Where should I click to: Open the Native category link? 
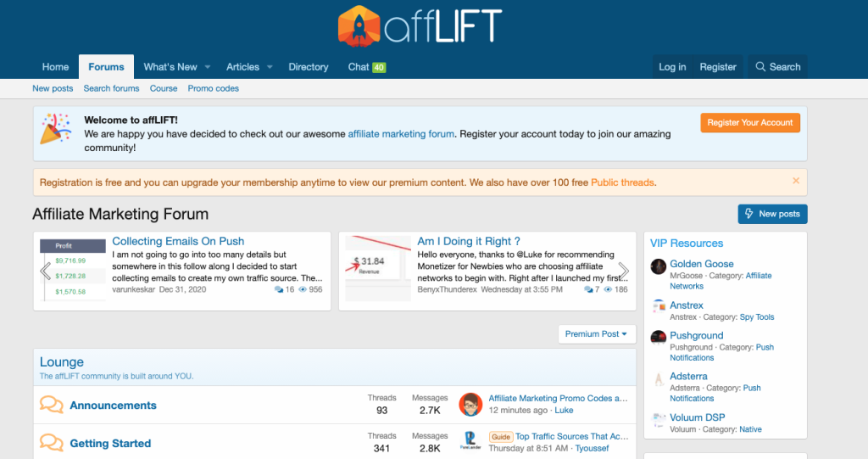(750, 429)
